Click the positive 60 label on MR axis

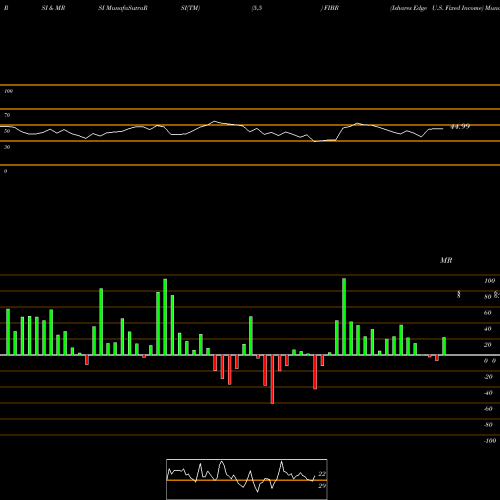pyautogui.click(x=488, y=313)
